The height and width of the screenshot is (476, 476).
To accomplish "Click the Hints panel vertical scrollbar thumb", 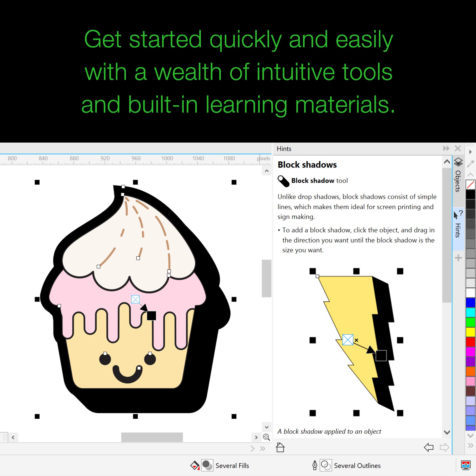I will coord(447,235).
